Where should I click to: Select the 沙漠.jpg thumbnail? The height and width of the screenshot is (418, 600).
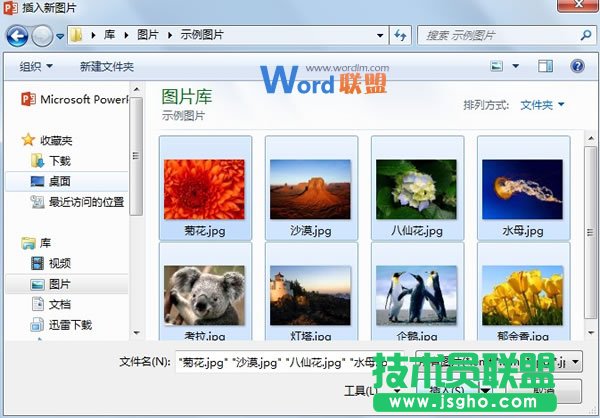(310, 189)
